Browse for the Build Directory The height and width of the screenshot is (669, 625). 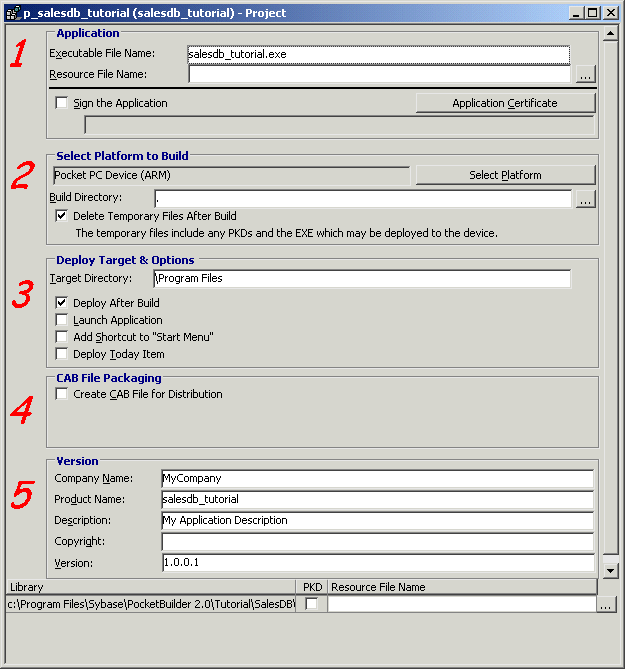585,199
